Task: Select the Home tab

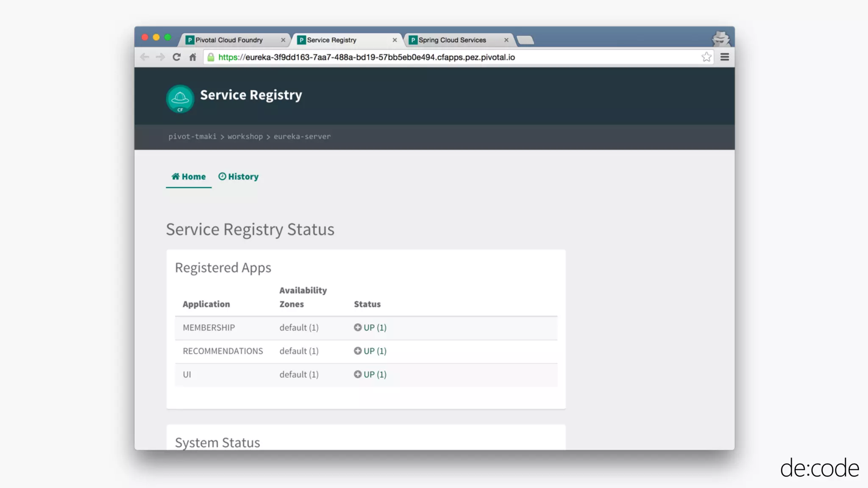Action: tap(189, 177)
